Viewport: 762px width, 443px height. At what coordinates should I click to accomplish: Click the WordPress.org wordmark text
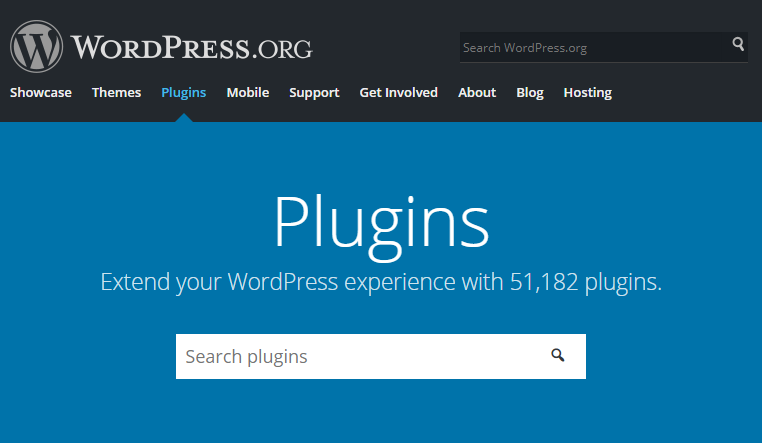pos(191,48)
